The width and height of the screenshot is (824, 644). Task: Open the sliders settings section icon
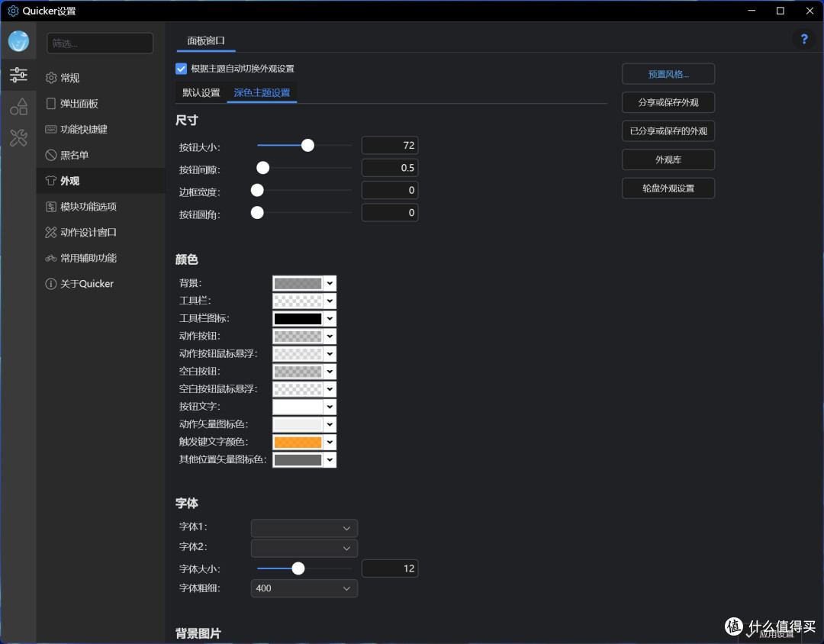(x=18, y=75)
